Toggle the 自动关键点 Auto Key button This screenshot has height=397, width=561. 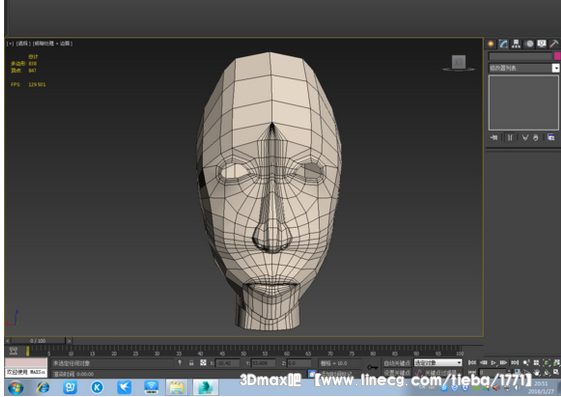coord(397,363)
